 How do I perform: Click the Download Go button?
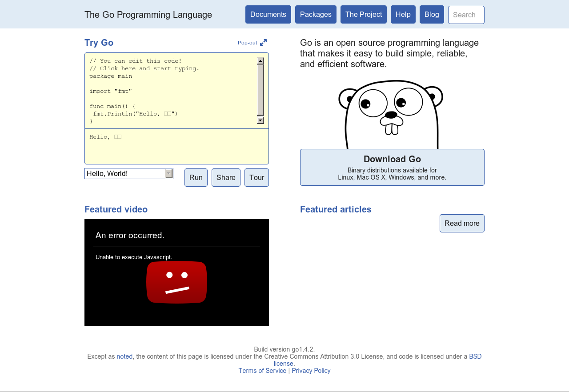(392, 167)
